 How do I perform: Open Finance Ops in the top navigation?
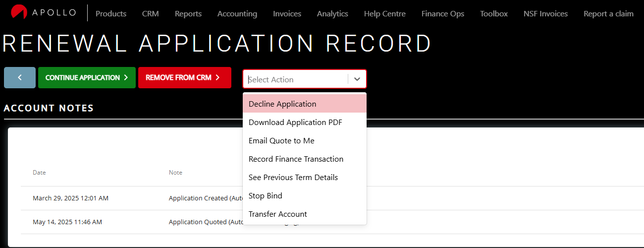click(x=443, y=14)
